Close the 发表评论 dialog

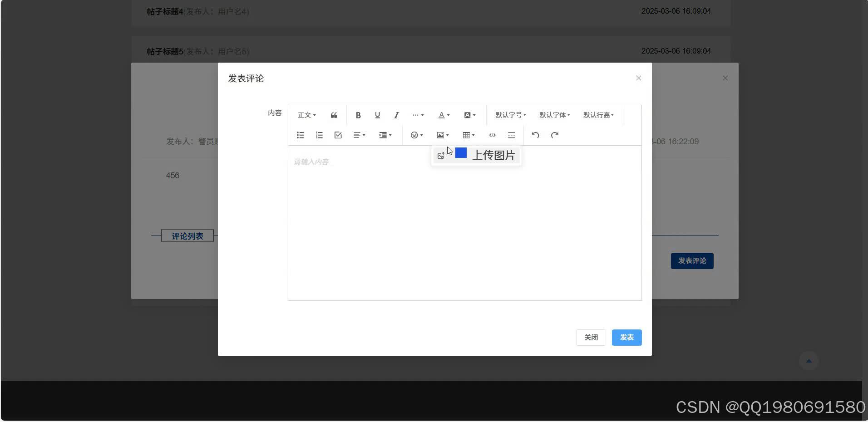[x=638, y=78]
